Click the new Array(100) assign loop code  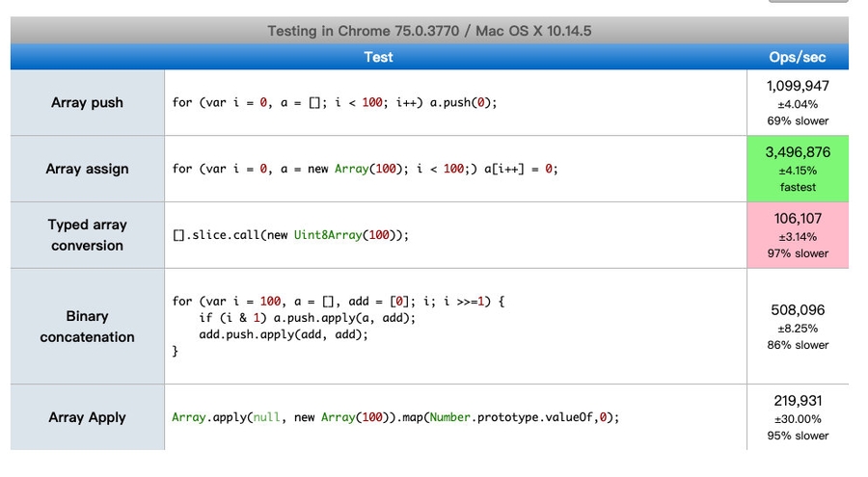[x=365, y=169]
